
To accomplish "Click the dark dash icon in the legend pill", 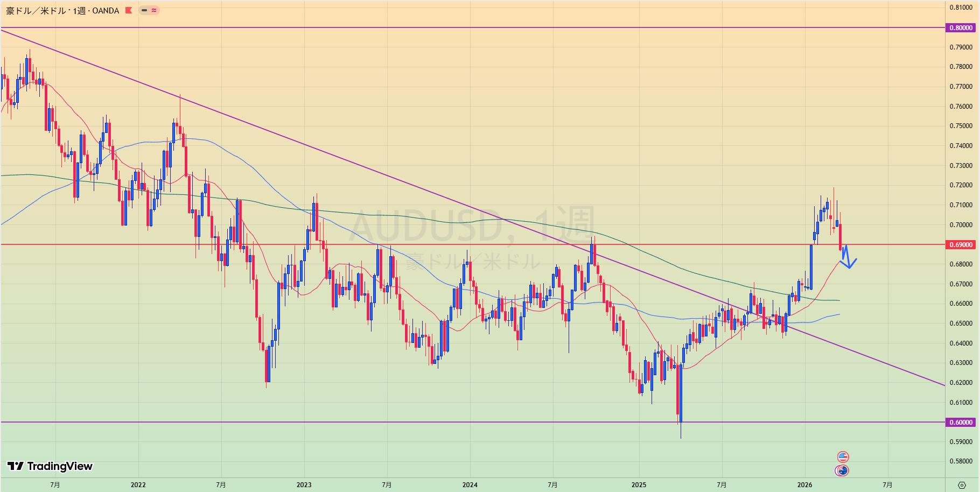I will click(144, 10).
